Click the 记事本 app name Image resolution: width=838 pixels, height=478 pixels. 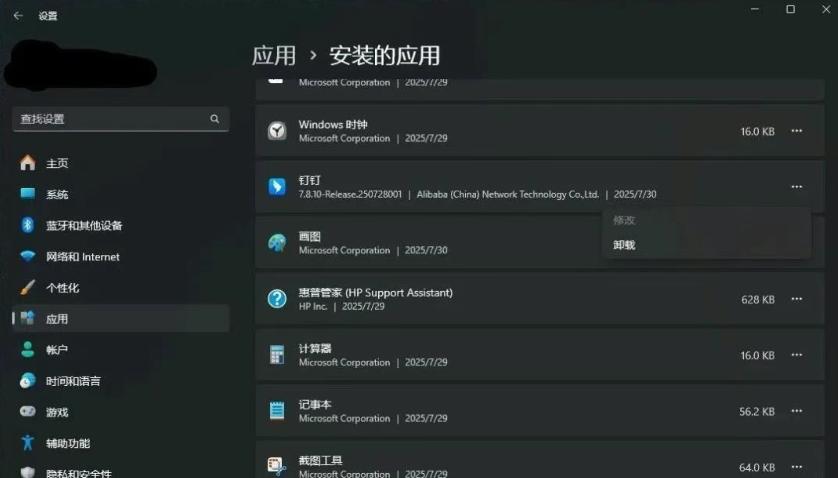(x=315, y=404)
